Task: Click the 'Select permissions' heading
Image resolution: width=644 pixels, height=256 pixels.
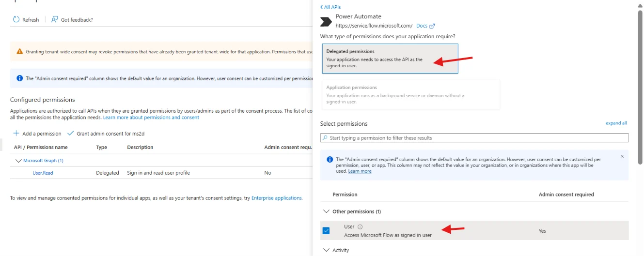Action: click(344, 124)
